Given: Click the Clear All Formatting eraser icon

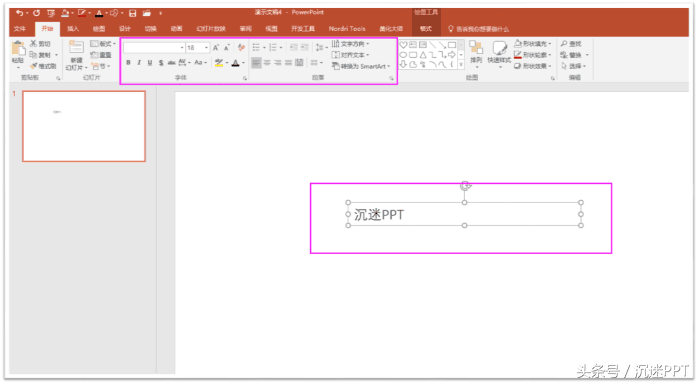Looking at the screenshot, I should 241,47.
